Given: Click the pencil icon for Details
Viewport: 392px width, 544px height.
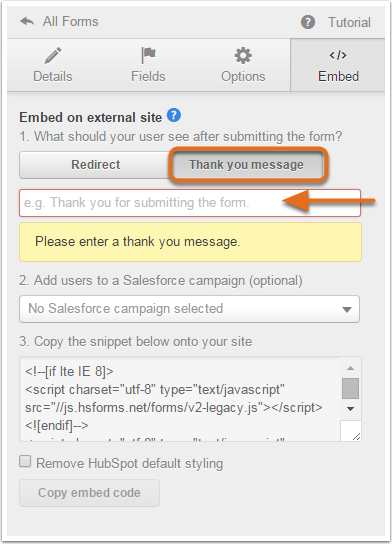Looking at the screenshot, I should (x=53, y=56).
